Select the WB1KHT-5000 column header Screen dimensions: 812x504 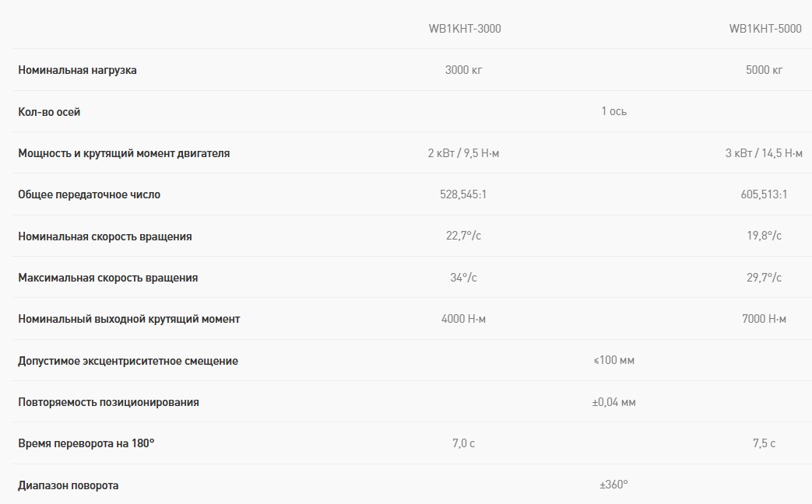tap(765, 29)
